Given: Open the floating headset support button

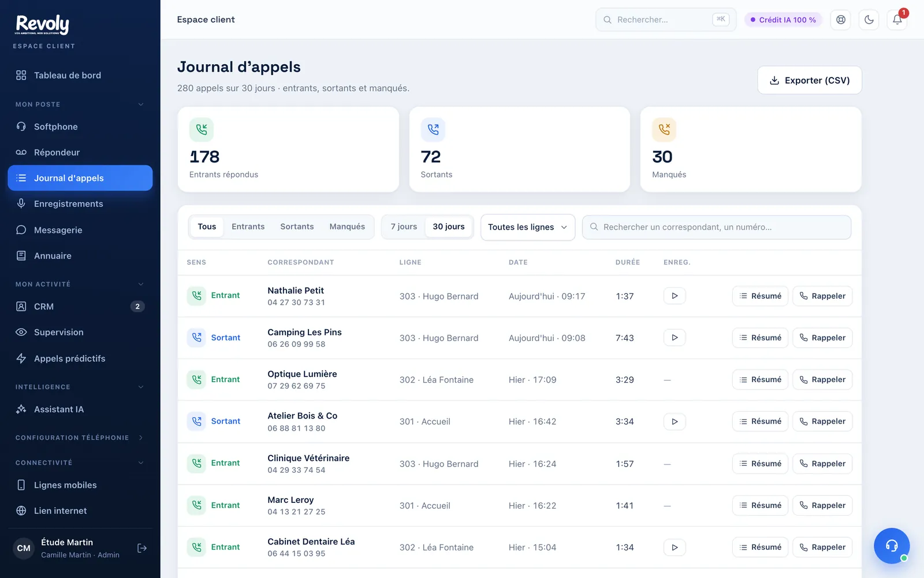Looking at the screenshot, I should tap(892, 546).
